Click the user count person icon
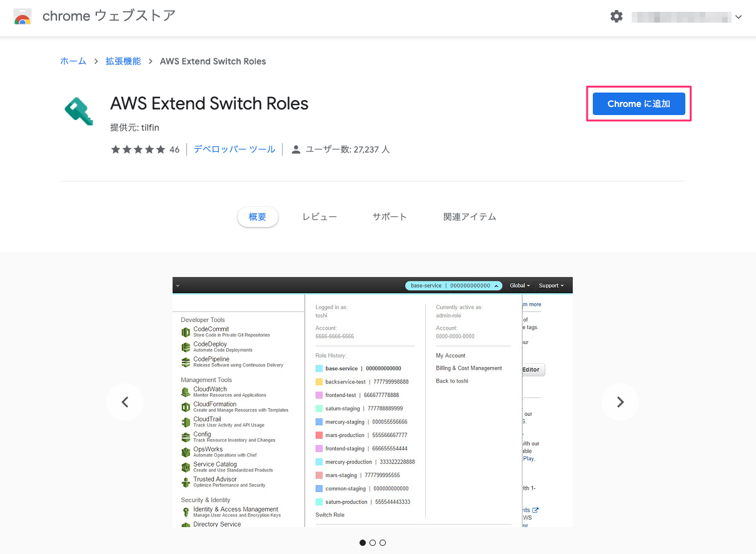The height and width of the screenshot is (554, 756). point(296,149)
